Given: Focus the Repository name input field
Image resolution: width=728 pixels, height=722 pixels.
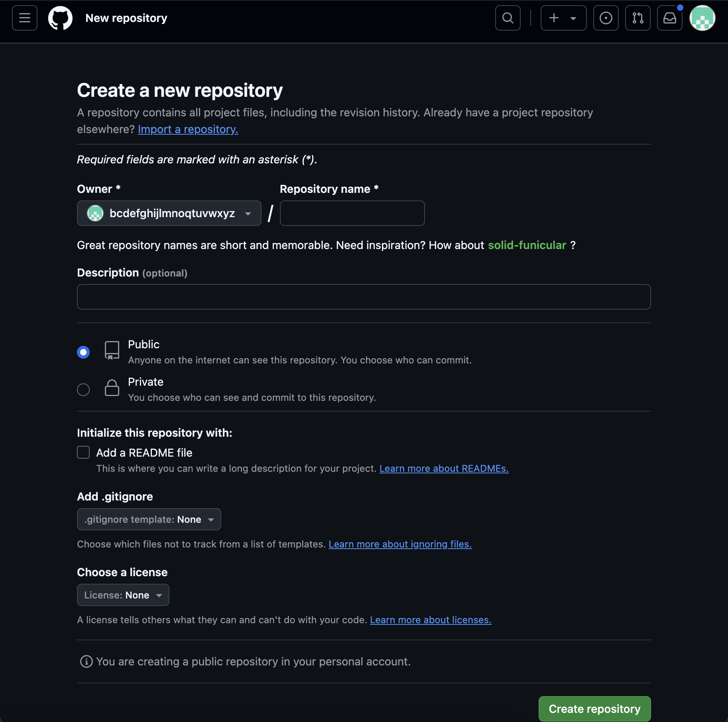Looking at the screenshot, I should point(352,213).
